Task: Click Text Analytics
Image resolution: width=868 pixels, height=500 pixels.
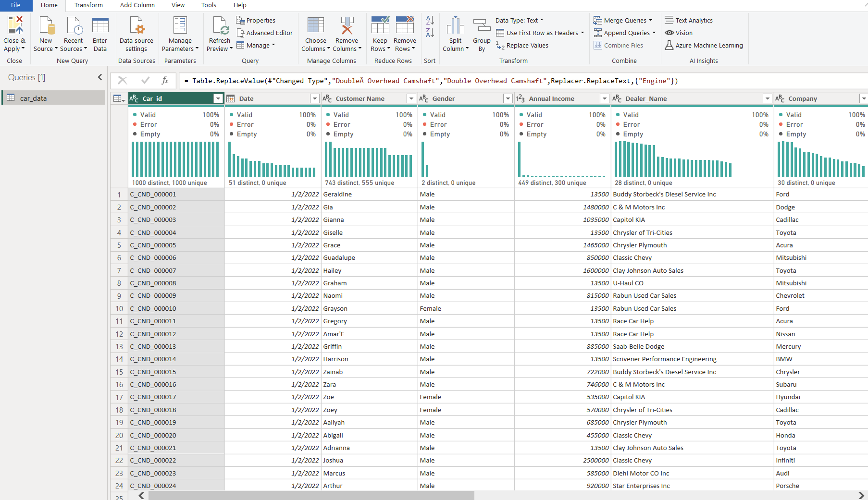Action: coord(689,20)
